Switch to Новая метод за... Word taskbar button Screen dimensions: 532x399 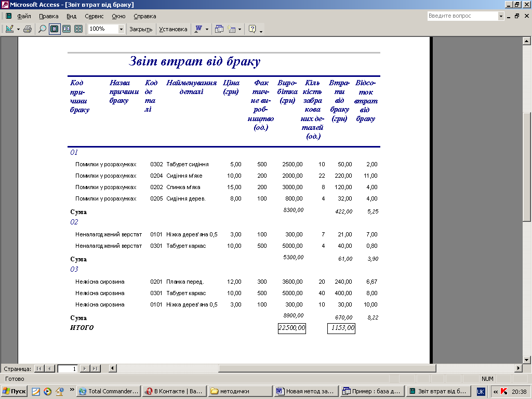[x=306, y=391]
